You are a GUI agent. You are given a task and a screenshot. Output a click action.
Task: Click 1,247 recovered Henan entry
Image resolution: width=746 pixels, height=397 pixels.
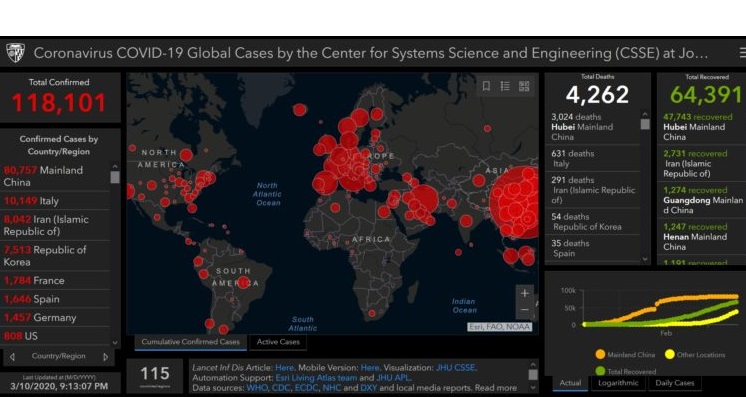[x=702, y=237]
